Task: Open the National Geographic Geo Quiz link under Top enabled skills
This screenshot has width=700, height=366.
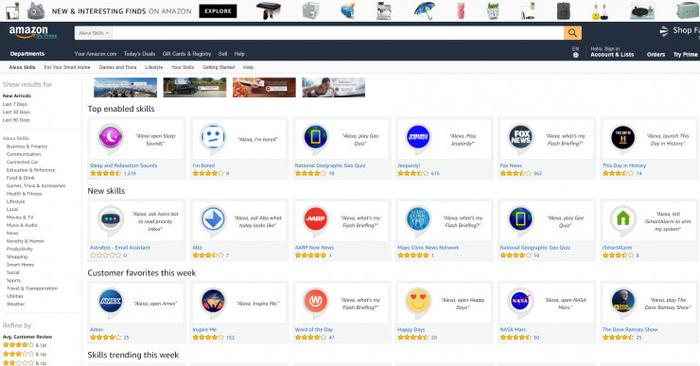Action: pos(330,166)
